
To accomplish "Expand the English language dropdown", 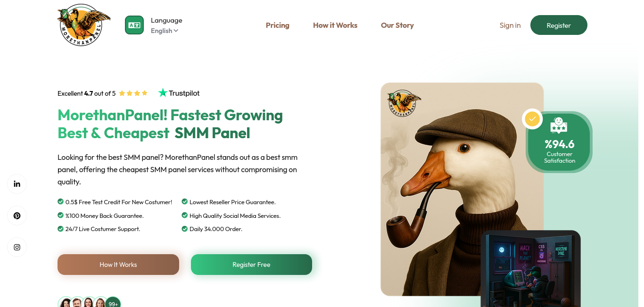I will (x=165, y=31).
